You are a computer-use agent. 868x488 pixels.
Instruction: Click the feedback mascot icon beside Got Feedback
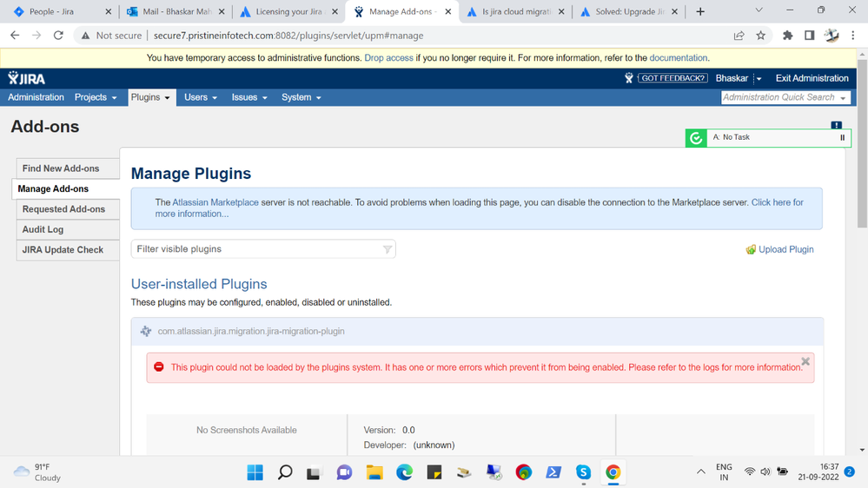point(629,78)
